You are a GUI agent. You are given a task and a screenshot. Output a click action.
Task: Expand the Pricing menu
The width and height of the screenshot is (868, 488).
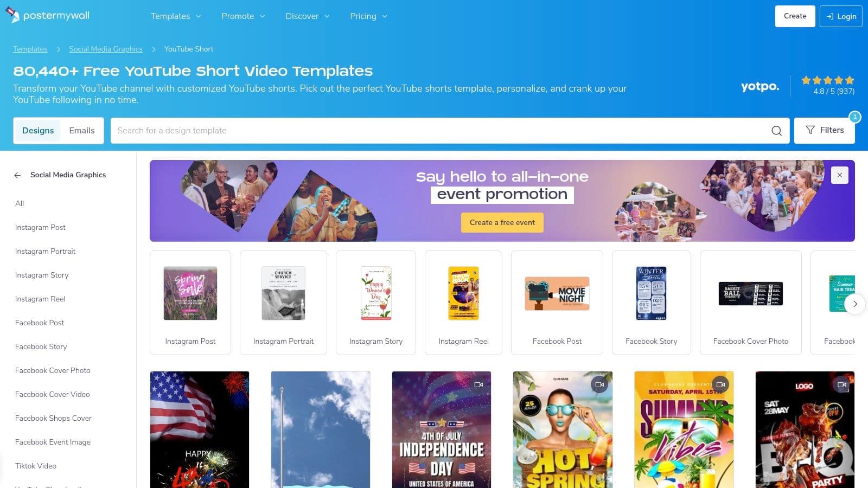coord(369,16)
